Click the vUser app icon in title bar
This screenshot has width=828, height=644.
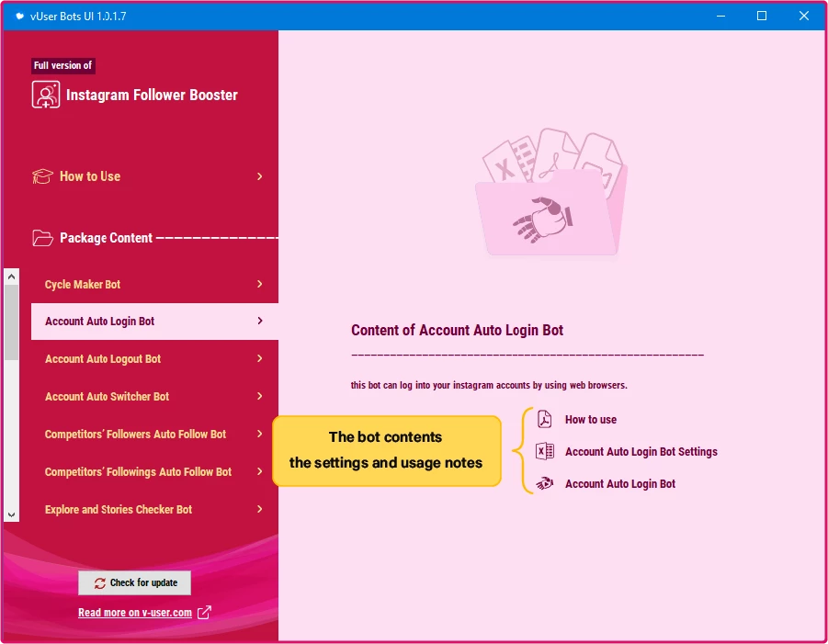(x=19, y=17)
